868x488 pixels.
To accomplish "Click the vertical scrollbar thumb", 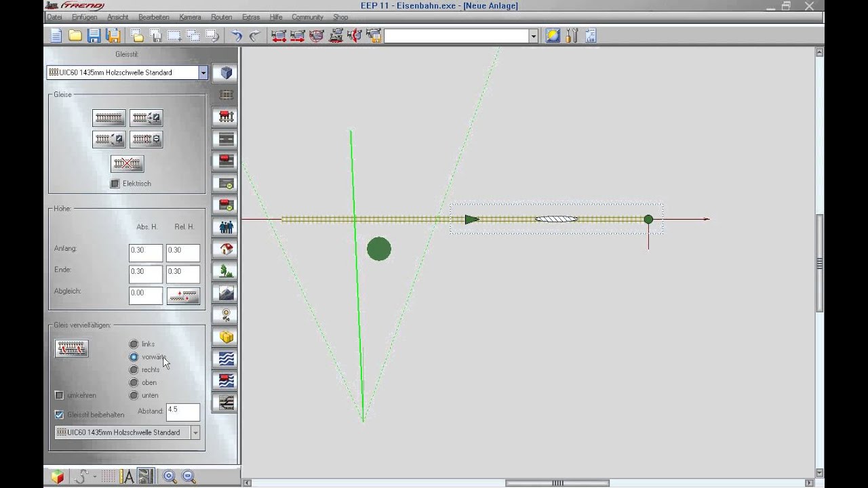I will click(x=820, y=263).
